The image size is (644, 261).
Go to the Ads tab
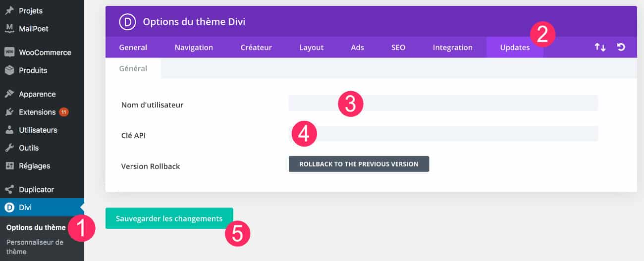357,48
